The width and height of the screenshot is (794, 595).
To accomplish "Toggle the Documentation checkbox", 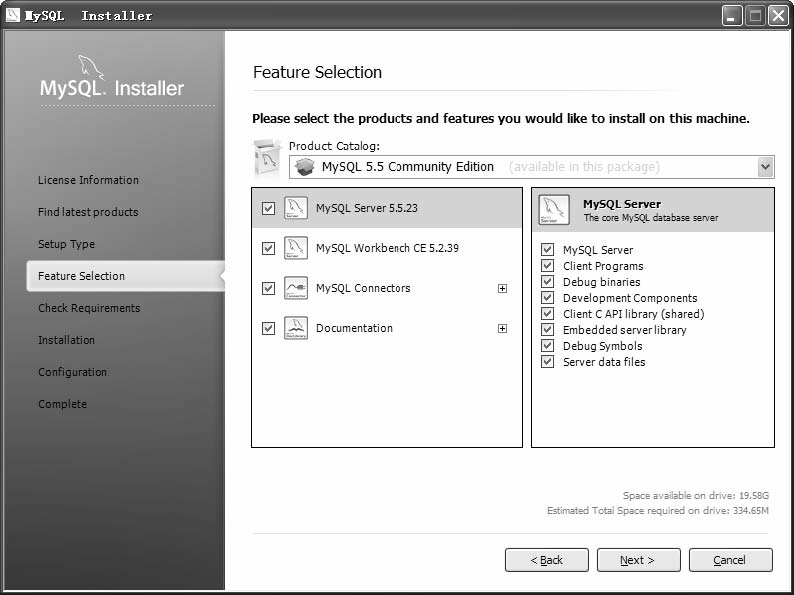I will tap(268, 328).
